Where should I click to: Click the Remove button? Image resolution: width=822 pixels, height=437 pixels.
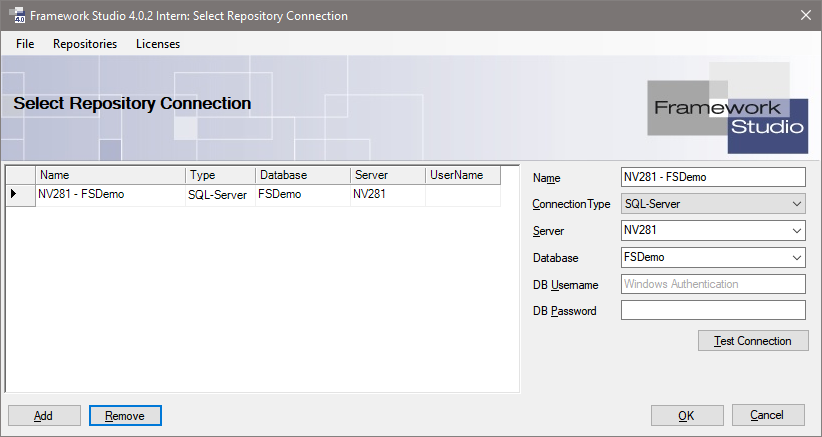point(125,416)
